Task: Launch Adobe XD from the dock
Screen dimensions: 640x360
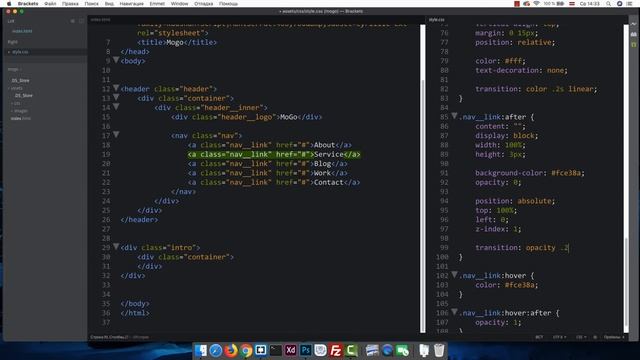Action: (291, 350)
